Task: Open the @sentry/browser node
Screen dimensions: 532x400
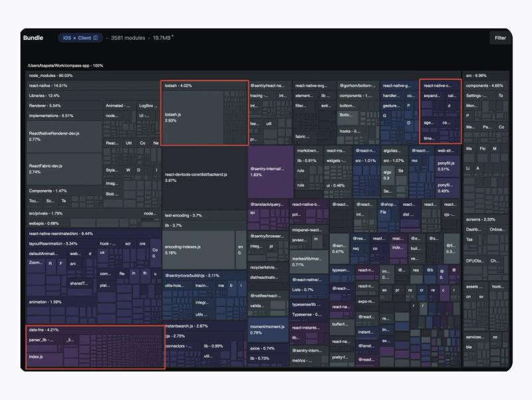Action: click(x=268, y=236)
